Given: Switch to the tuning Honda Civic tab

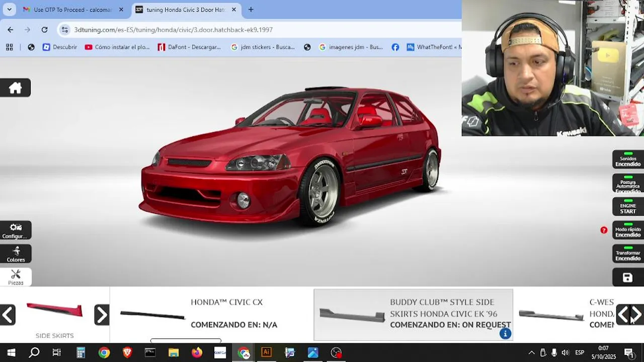Looking at the screenshot, I should pyautogui.click(x=186, y=10).
